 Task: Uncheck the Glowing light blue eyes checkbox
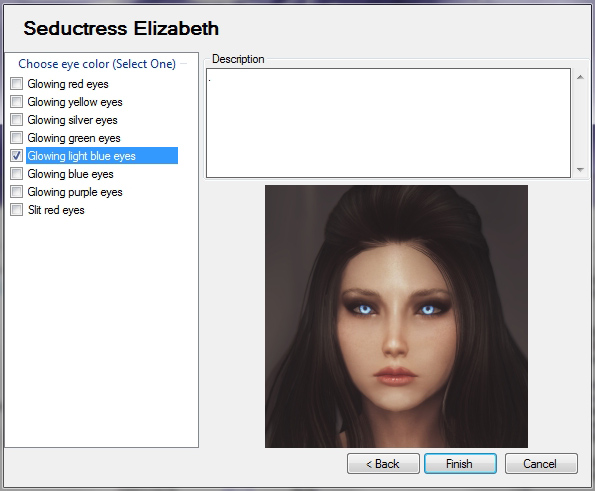coord(16,156)
